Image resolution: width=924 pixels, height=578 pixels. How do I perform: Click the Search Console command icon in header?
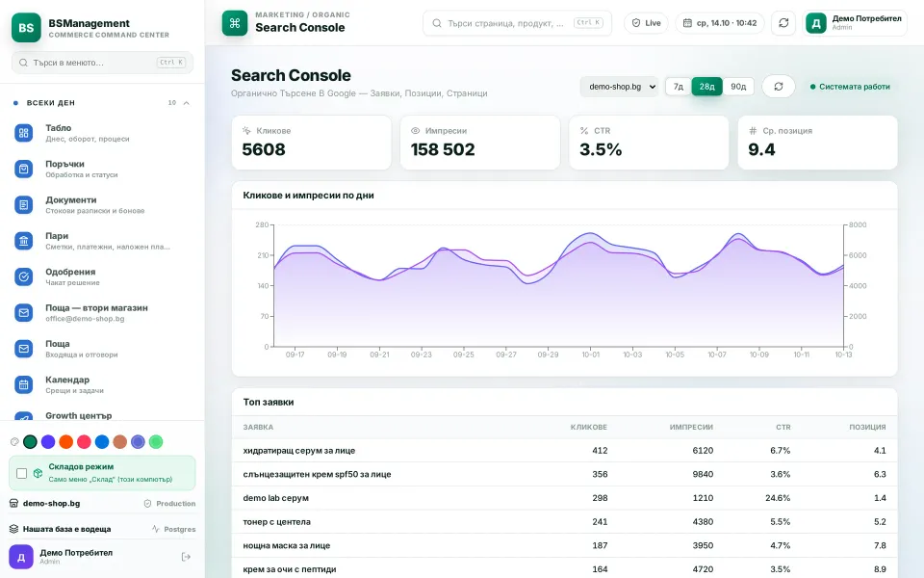(x=235, y=23)
